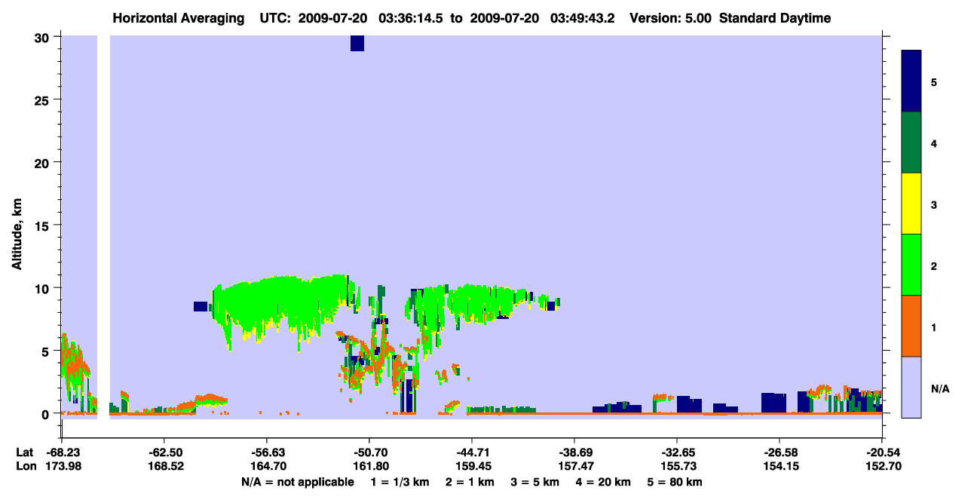
Task: Click the lavender N/A colorbar segment
Action: pos(911,387)
